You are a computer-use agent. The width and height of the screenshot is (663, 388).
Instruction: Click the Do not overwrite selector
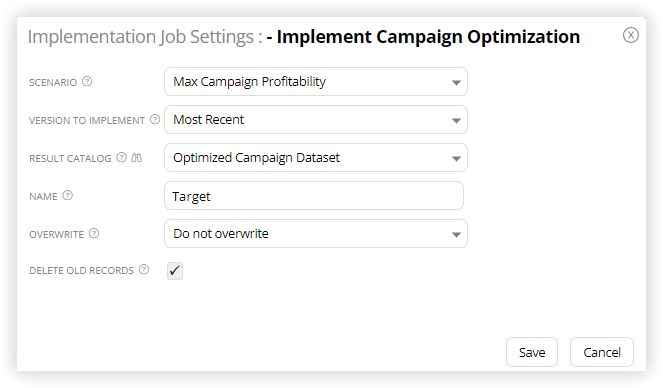[x=315, y=233]
